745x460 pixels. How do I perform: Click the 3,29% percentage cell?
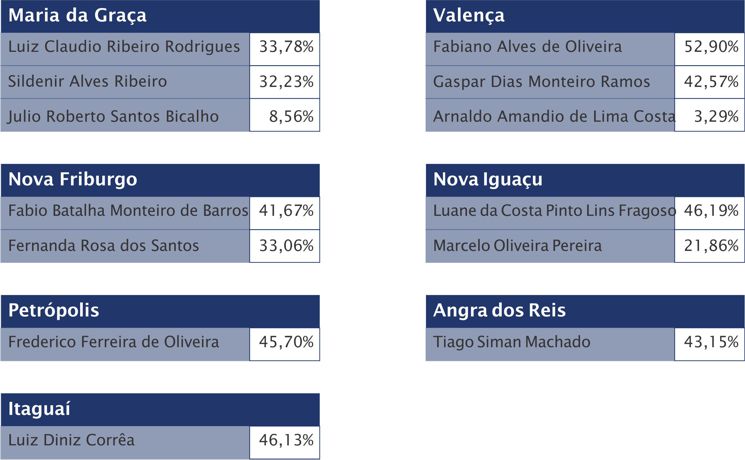(710, 116)
